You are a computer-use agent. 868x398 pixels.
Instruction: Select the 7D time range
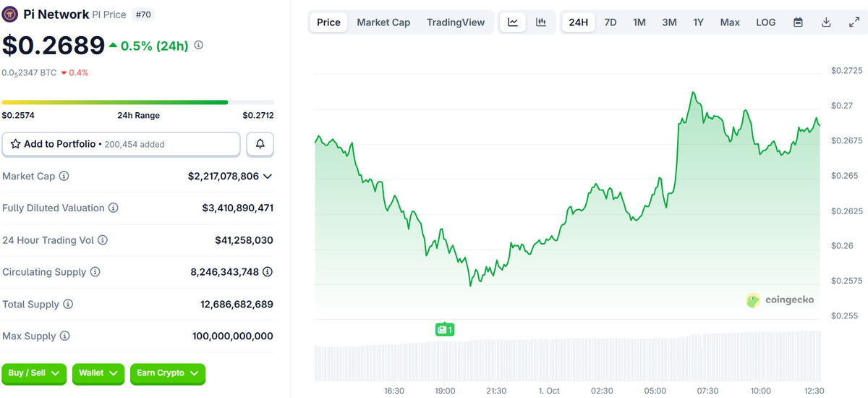610,22
